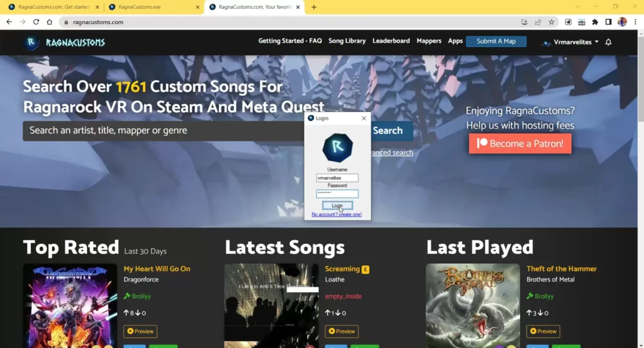Upvote the Screaming song
The height and width of the screenshot is (348, 644).
[x=328, y=313]
